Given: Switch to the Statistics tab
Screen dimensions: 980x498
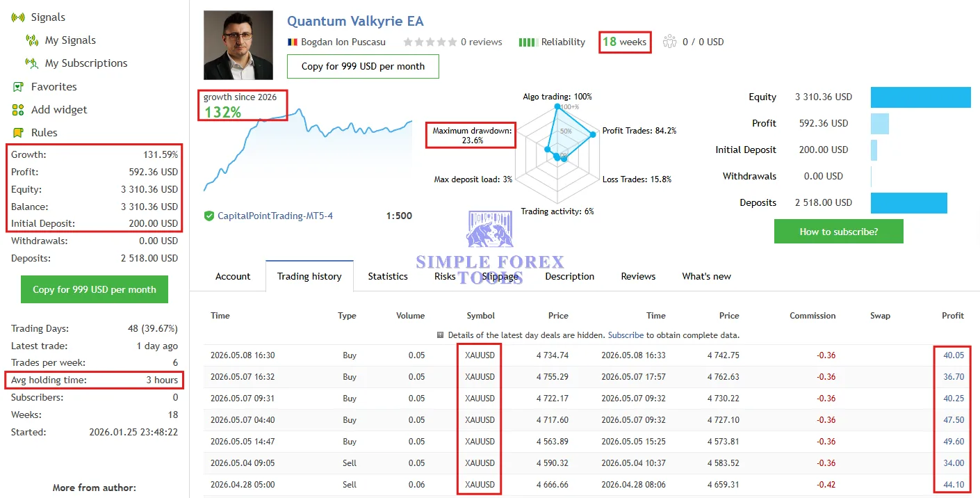Looking at the screenshot, I should tap(388, 276).
